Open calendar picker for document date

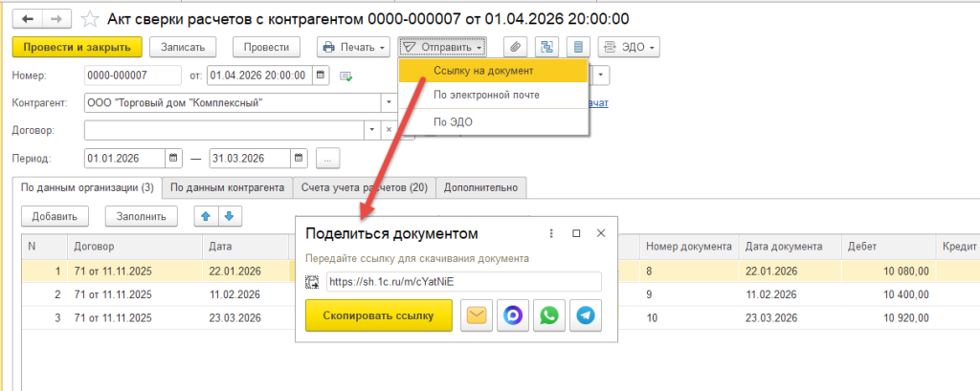tap(322, 76)
